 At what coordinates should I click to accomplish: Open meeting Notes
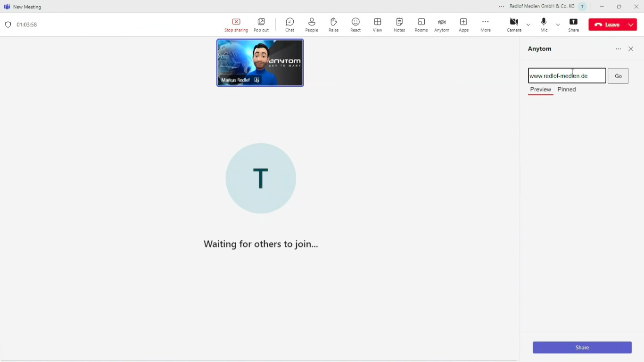click(399, 25)
